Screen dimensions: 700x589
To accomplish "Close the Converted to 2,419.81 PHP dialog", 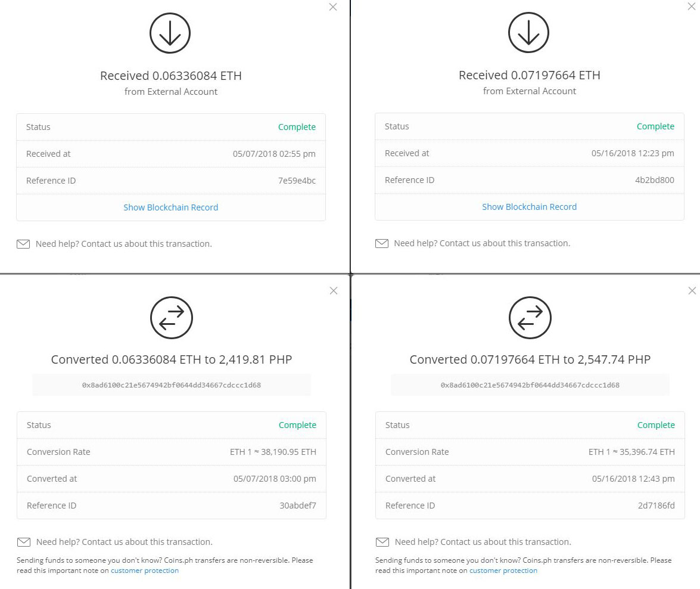I will (334, 290).
